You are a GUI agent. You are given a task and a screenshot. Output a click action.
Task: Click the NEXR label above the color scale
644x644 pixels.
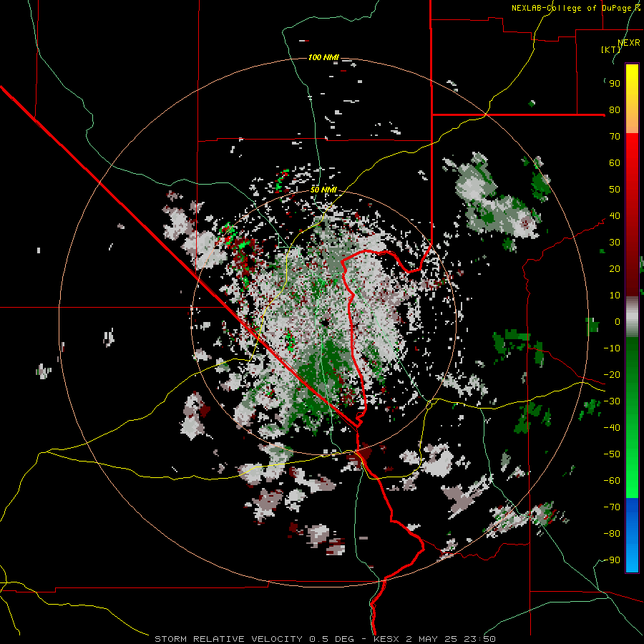click(629, 43)
